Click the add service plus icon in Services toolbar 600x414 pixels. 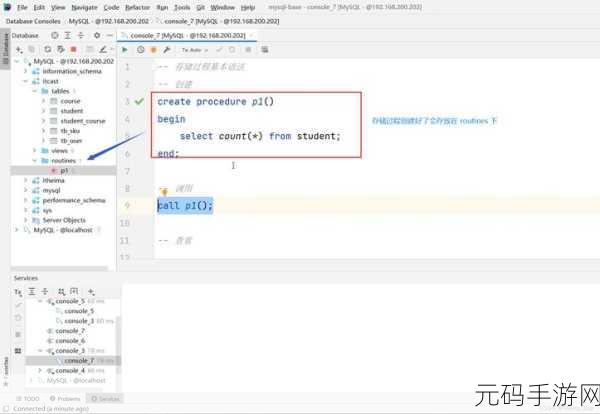click(91, 292)
